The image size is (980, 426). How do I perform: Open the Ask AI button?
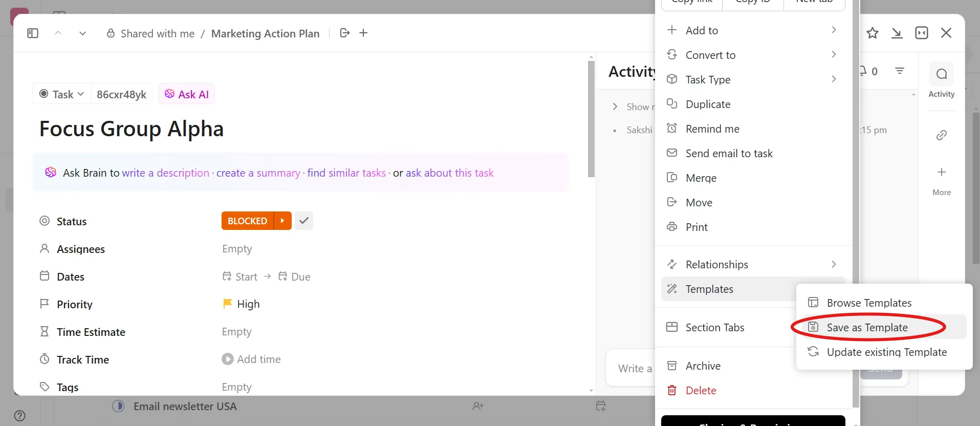point(187,94)
